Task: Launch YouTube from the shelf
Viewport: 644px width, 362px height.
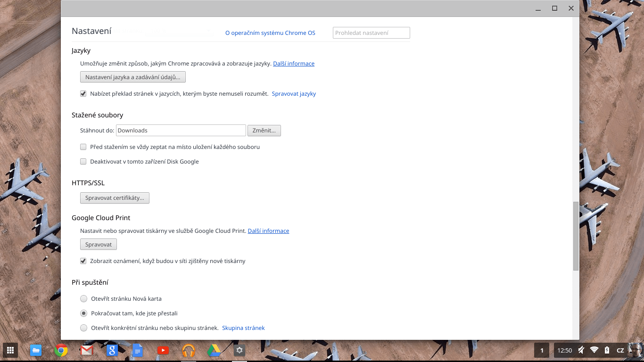Action: [163, 350]
